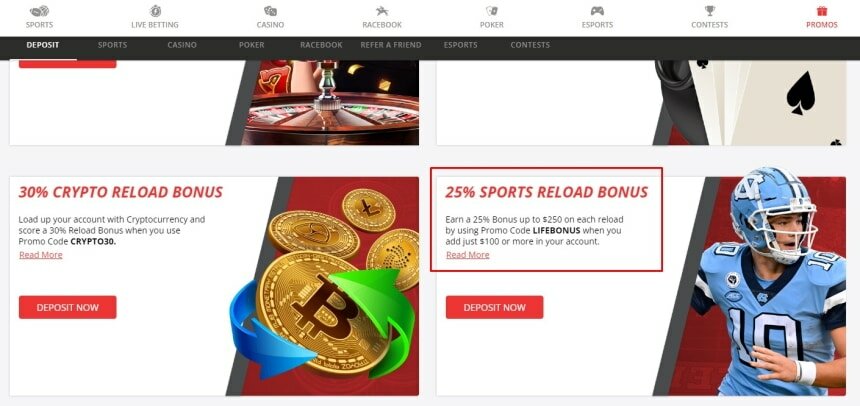Go to the Poker promo sub-tab
This screenshot has width=860, height=406.
[252, 45]
